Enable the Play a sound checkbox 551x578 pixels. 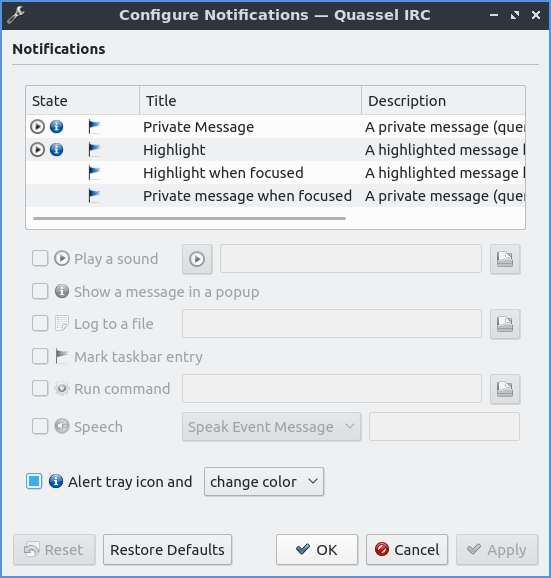[x=40, y=258]
